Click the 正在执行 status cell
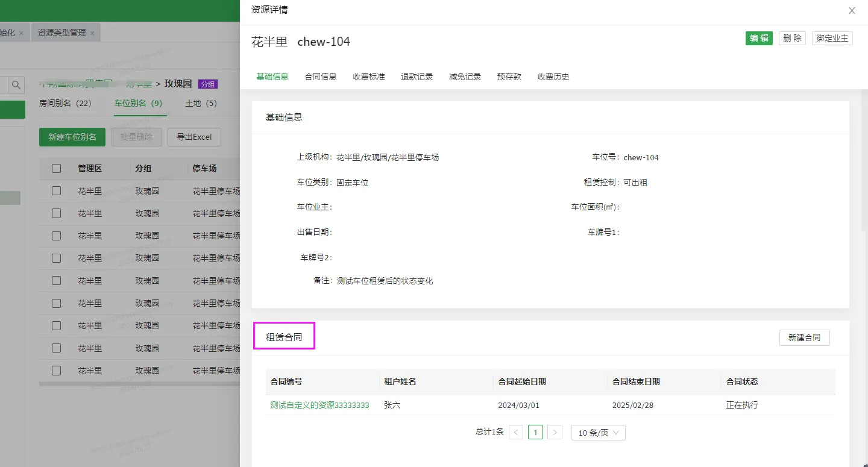 click(x=742, y=405)
